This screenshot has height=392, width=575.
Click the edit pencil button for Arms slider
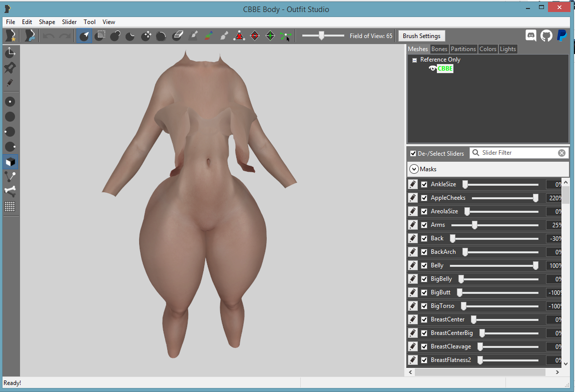(413, 225)
